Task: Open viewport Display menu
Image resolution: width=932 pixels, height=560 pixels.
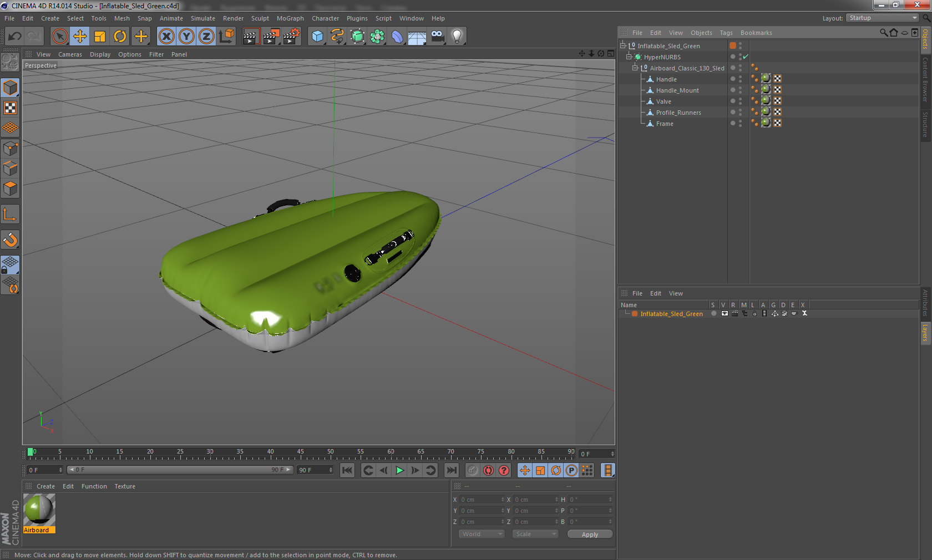Action: coord(100,54)
